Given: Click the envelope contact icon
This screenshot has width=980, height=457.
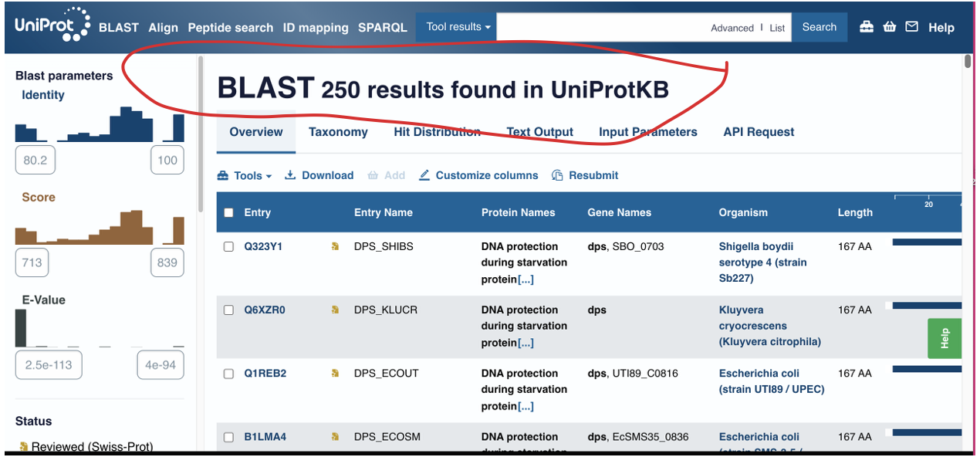Looking at the screenshot, I should click(x=911, y=27).
